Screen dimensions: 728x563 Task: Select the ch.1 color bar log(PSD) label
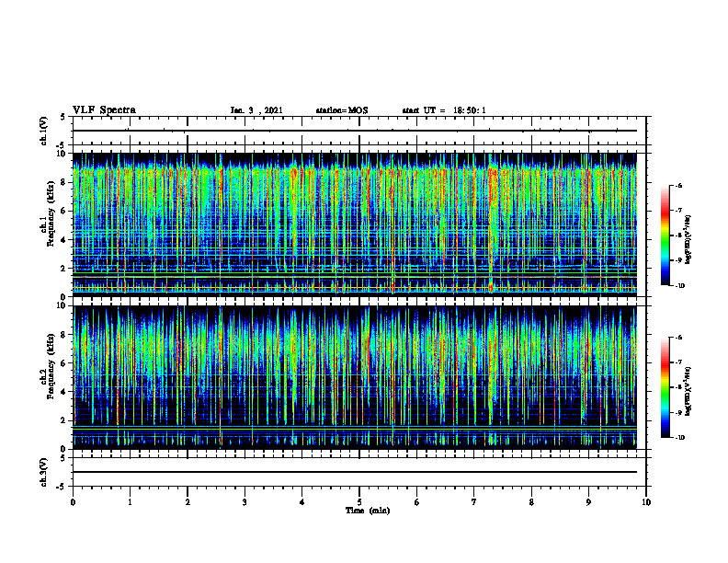coord(688,239)
